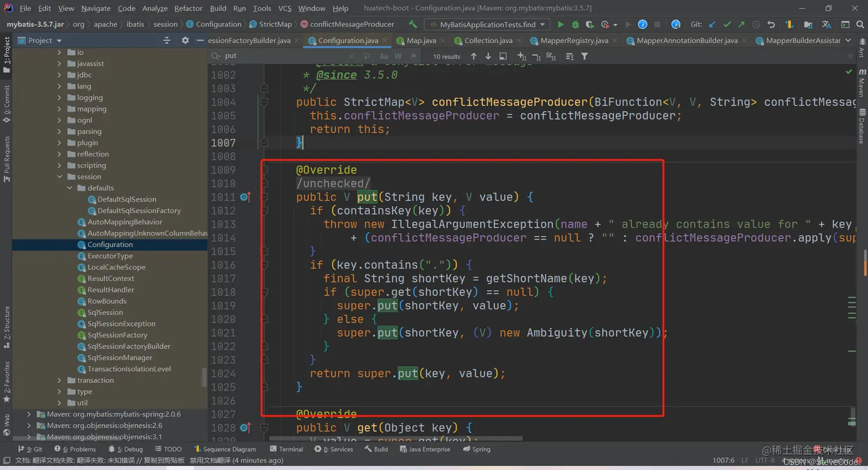Toggle Words (W) option in find bar
The height and width of the screenshot is (470, 868).
[x=398, y=56]
